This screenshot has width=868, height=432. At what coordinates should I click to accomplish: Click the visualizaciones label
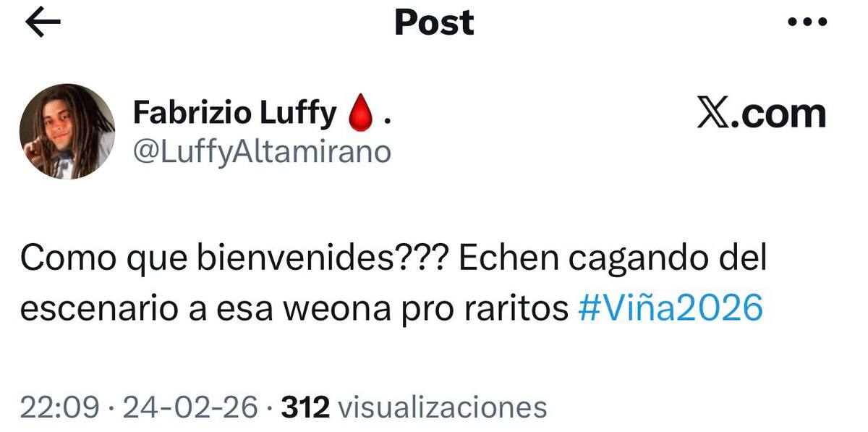[x=443, y=407]
